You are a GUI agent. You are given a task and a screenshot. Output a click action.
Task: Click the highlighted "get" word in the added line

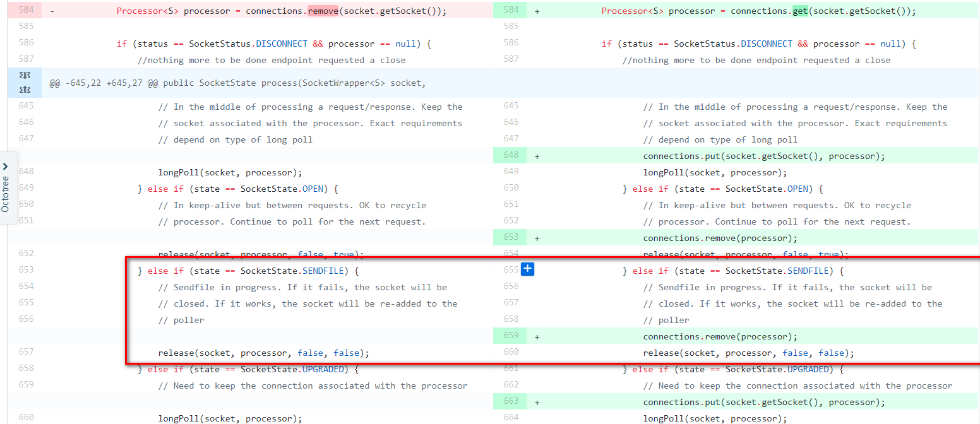pos(800,11)
